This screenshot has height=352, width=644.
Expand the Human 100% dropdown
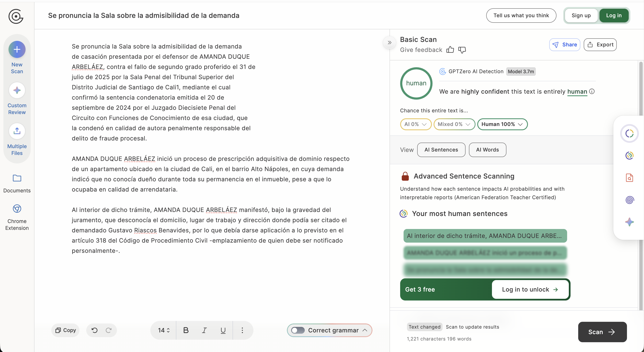[x=502, y=124]
